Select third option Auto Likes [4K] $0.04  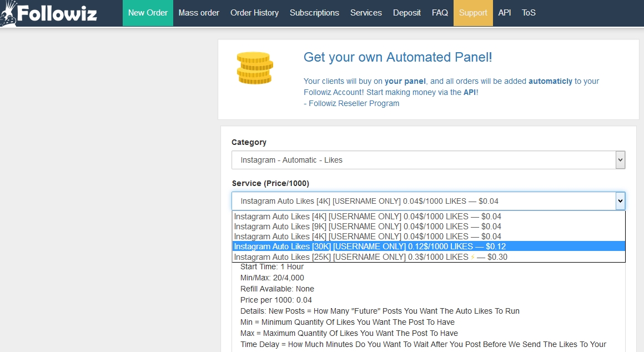(429, 237)
